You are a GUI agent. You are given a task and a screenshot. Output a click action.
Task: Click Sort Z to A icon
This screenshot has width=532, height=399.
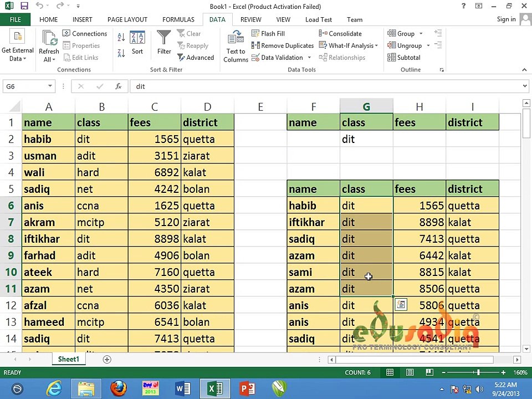point(121,53)
